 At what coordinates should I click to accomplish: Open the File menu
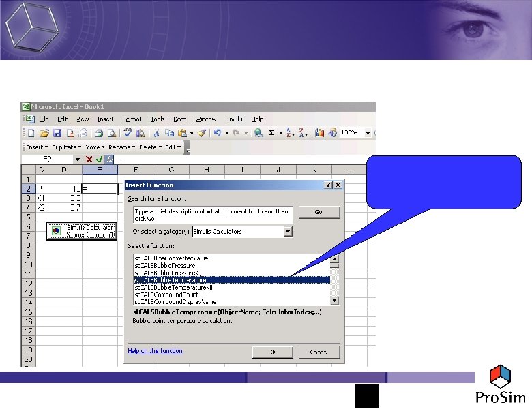coord(44,119)
